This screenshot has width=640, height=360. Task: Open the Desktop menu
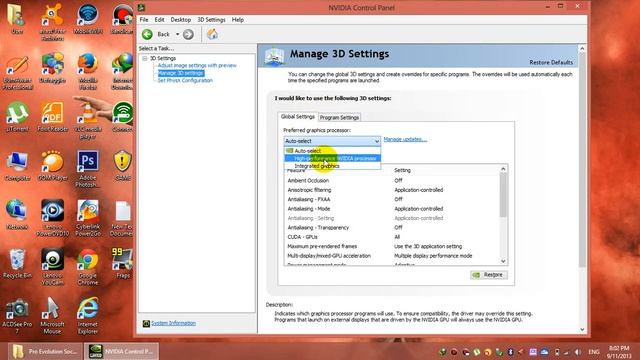(x=180, y=20)
